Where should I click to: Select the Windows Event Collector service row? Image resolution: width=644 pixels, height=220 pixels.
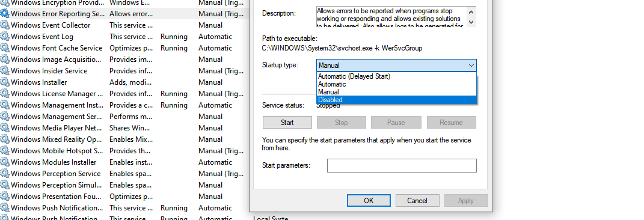(124, 25)
